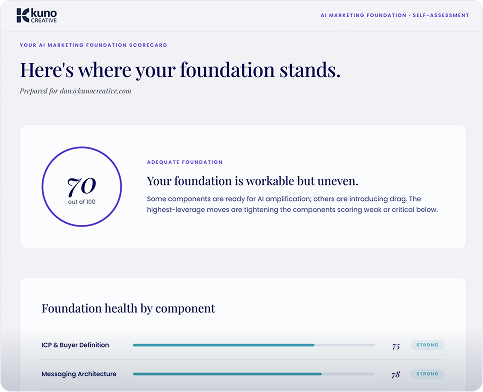483x392 pixels.
Task: Click the 'Here's where your foundation stands' heading
Action: click(180, 70)
